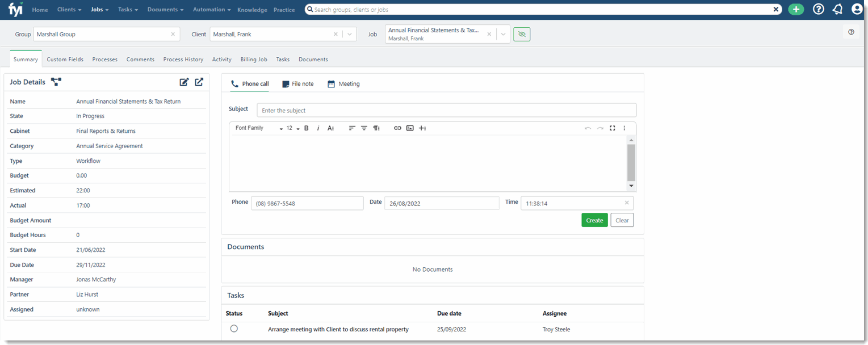868x345 pixels.
Task: Open more paragraph options icon
Action: (376, 128)
